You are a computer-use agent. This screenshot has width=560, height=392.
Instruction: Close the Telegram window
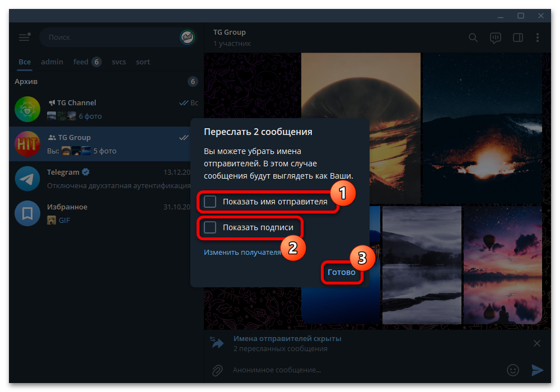pos(541,16)
